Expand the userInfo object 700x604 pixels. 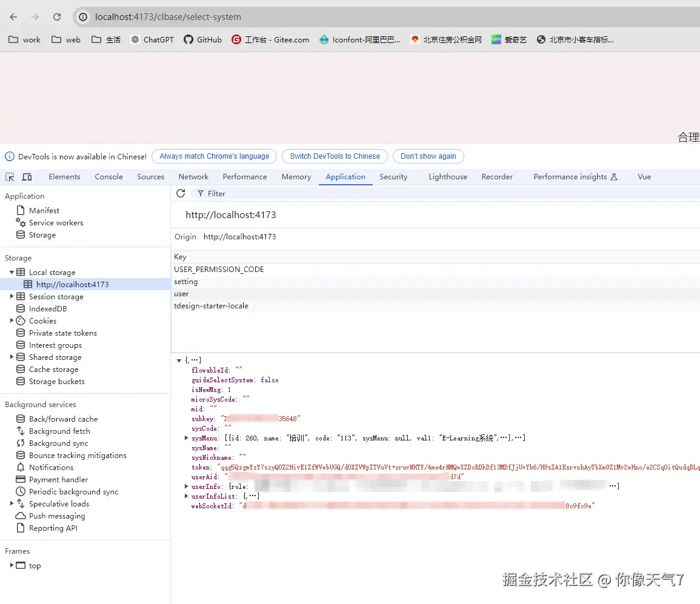click(187, 486)
